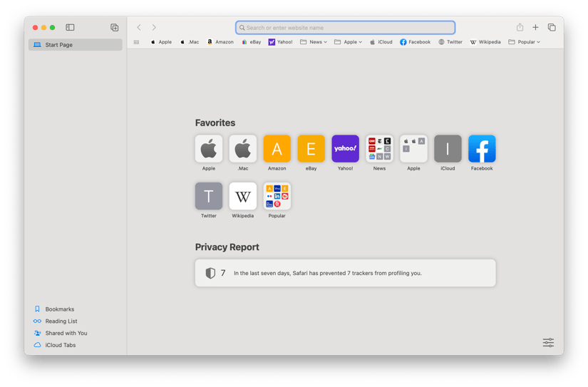The height and width of the screenshot is (387, 588).
Task: Go back with the back arrow
Action: point(139,27)
